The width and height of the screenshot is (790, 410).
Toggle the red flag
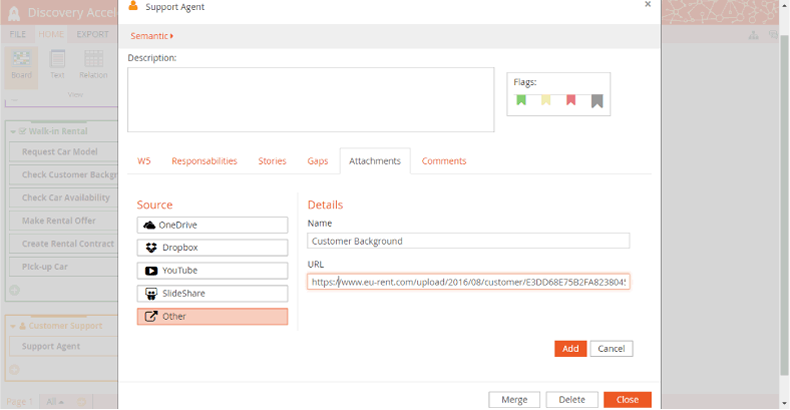[571, 100]
